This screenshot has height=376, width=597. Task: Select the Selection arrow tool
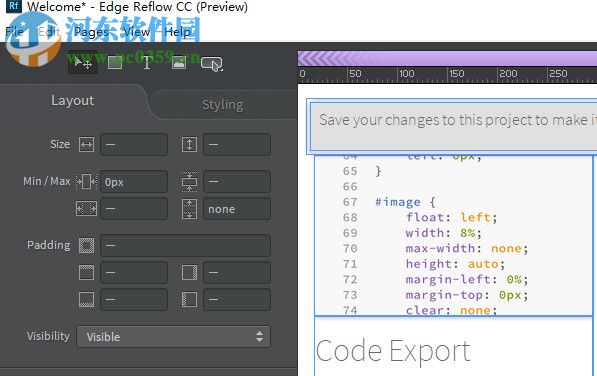(83, 62)
